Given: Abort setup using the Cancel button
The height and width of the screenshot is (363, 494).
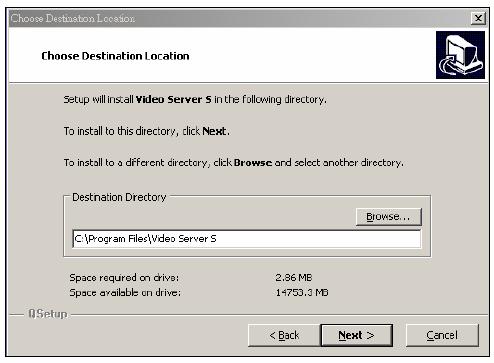Looking at the screenshot, I should 442,335.
